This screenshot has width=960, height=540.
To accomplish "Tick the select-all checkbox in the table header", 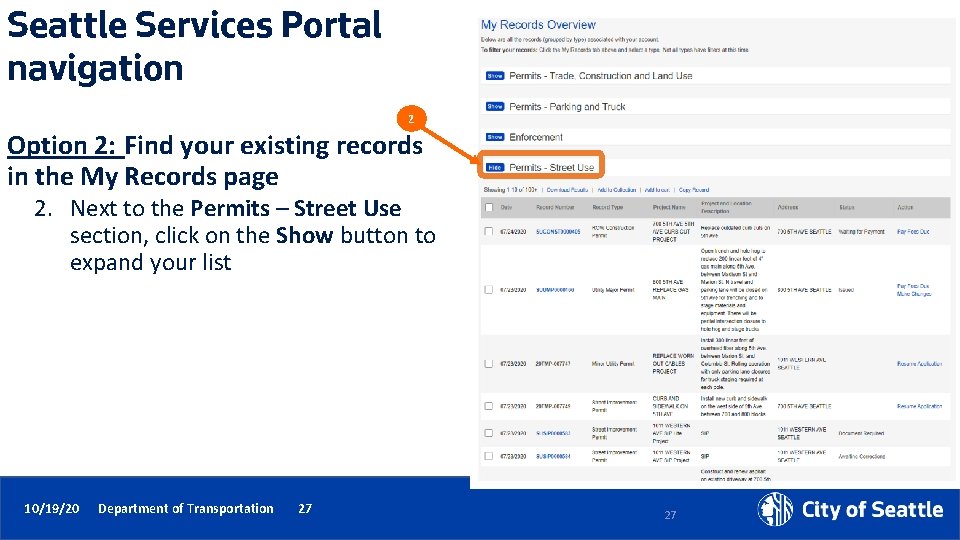I will [x=489, y=208].
